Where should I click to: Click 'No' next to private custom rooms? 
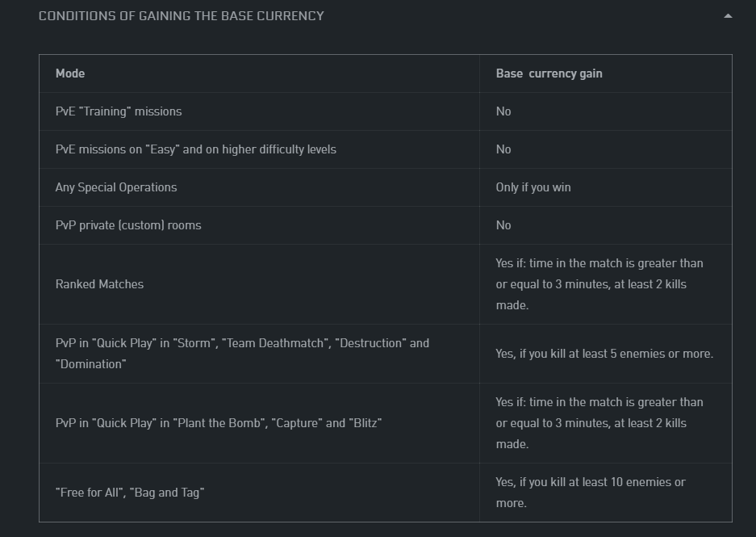tap(503, 225)
